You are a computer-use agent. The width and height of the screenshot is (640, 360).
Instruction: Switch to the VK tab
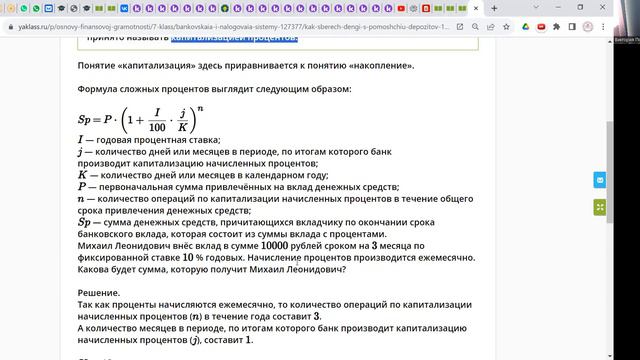(124, 8)
